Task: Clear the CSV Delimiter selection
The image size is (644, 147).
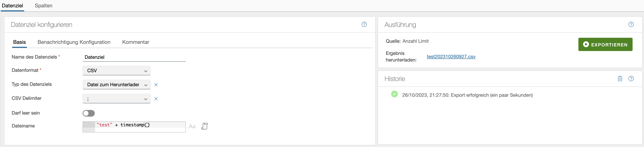Action: click(156, 99)
